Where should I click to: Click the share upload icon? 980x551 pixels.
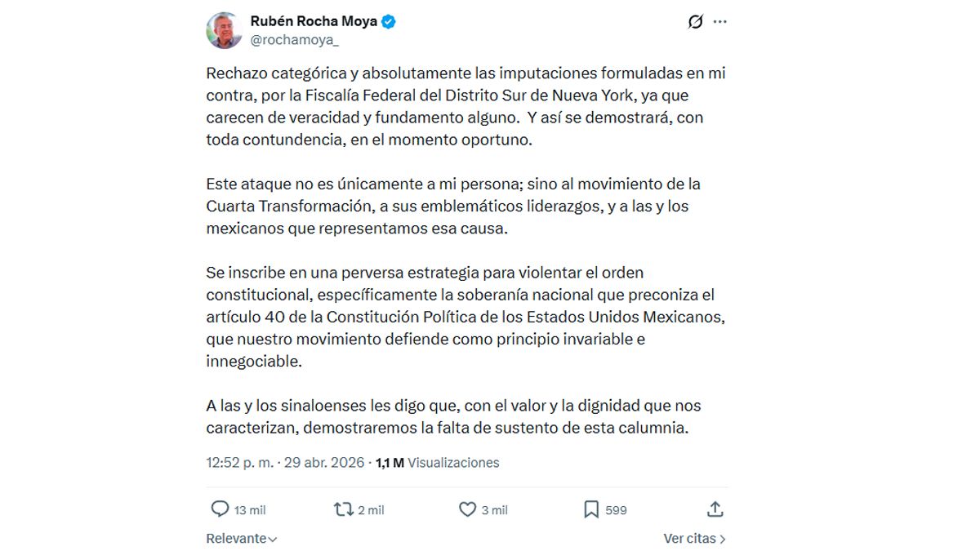click(x=715, y=509)
